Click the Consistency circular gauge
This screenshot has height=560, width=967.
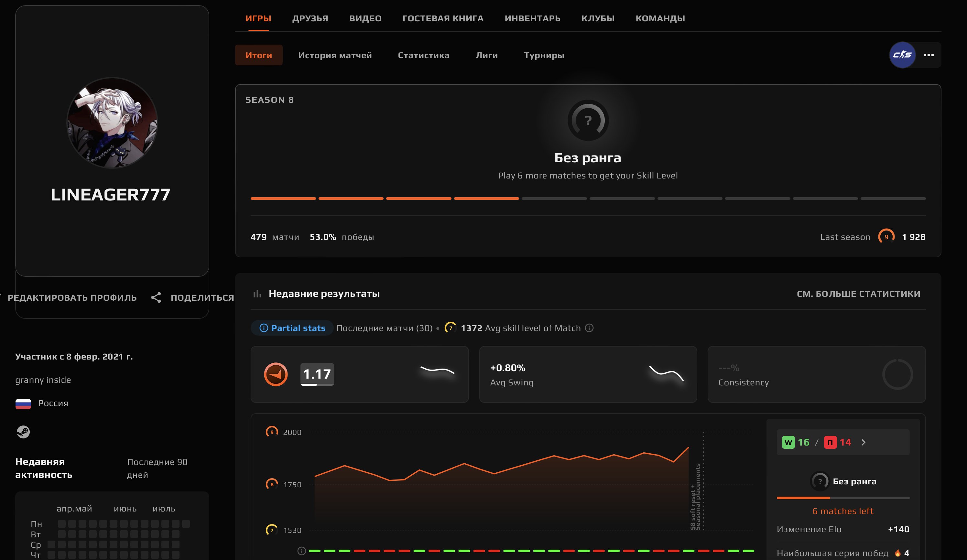[x=897, y=374]
